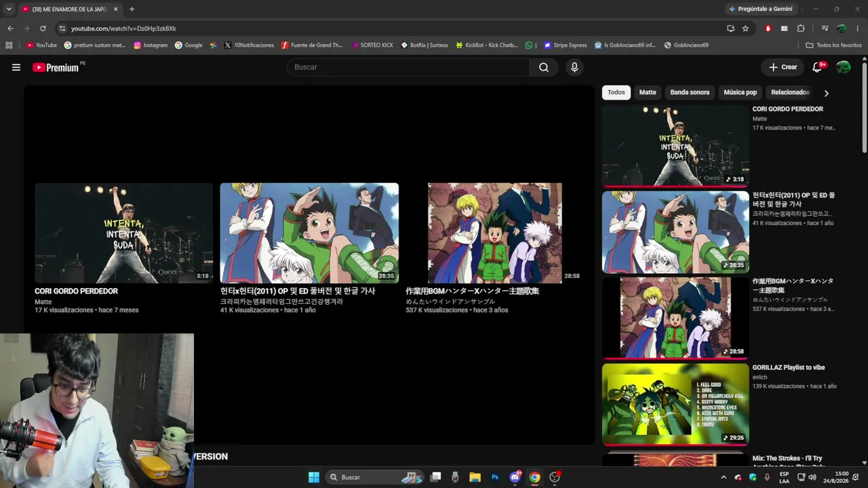Select the Banda sonora filter chip
This screenshot has height=488, width=868.
point(690,92)
